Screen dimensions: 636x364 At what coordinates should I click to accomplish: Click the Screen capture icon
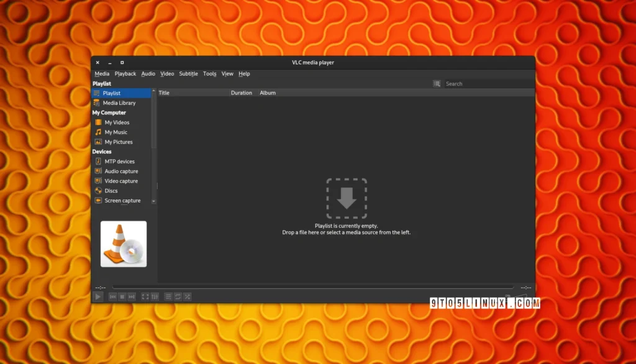click(98, 200)
